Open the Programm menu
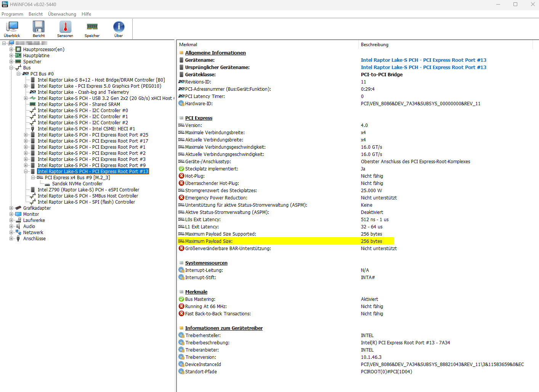The width and height of the screenshot is (539, 392). 12,14
